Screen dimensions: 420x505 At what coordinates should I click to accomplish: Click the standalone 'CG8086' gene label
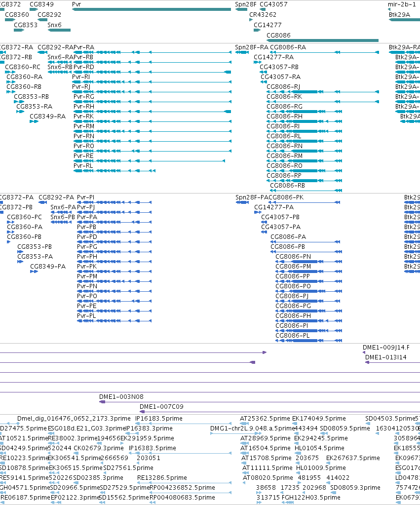(x=279, y=35)
